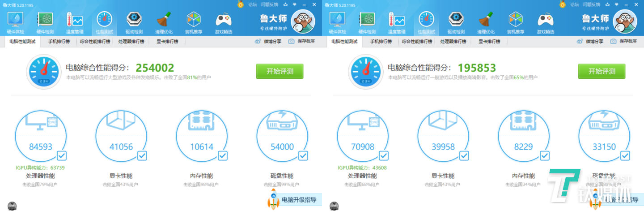
Task: Click the IGPU异构能力：43608 text
Action: click(362, 168)
